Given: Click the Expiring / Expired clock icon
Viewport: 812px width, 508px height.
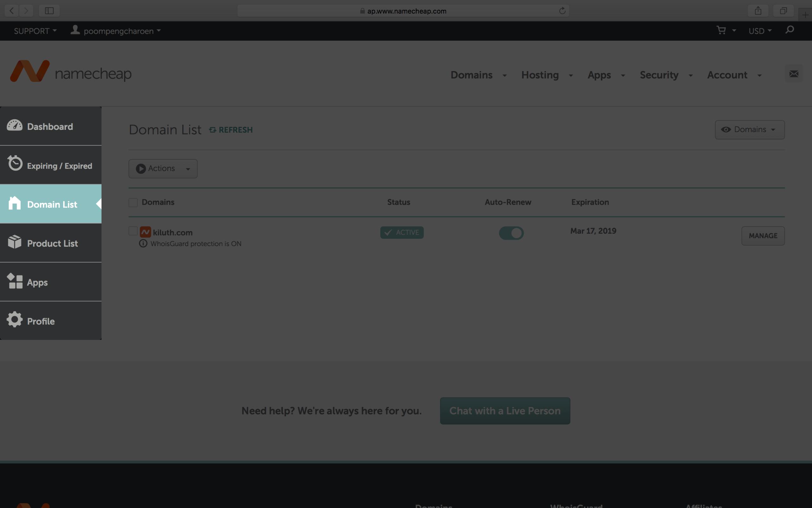Looking at the screenshot, I should pyautogui.click(x=15, y=163).
